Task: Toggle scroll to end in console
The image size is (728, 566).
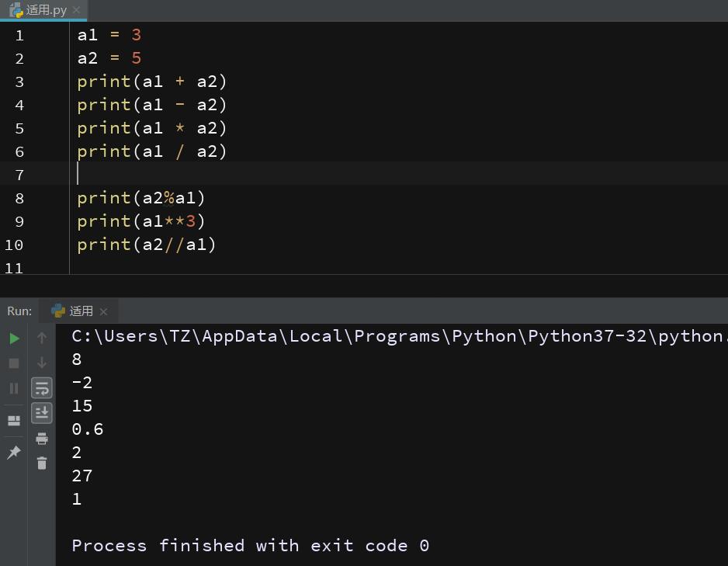Action: coord(41,413)
